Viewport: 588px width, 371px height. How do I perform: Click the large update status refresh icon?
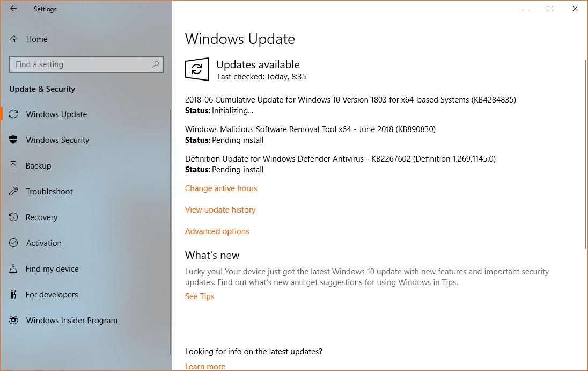point(197,69)
